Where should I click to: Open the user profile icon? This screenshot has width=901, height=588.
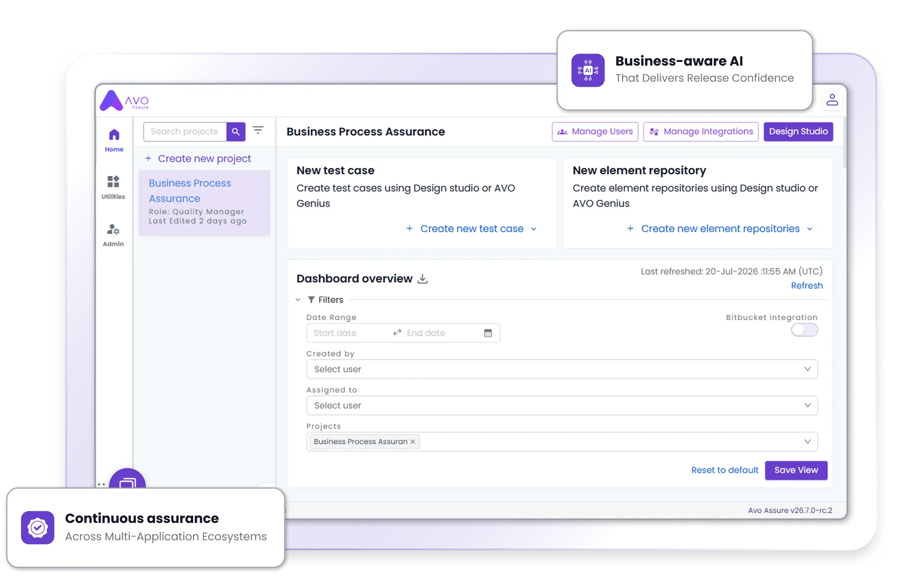point(832,100)
